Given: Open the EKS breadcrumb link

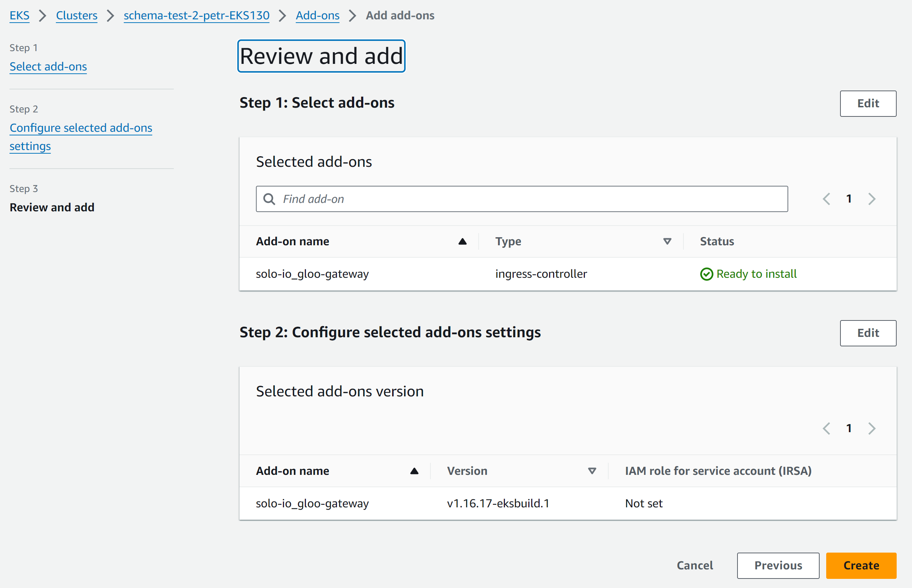Looking at the screenshot, I should 19,15.
